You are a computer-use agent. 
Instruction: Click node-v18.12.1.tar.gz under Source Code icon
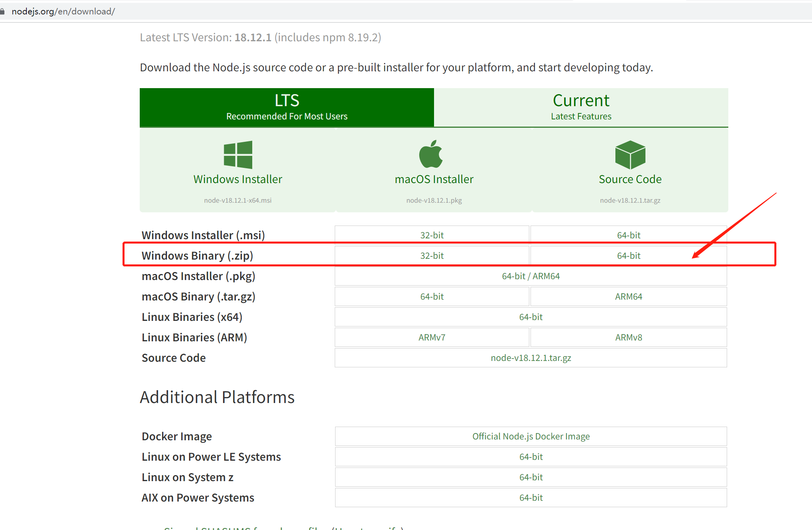(x=630, y=200)
